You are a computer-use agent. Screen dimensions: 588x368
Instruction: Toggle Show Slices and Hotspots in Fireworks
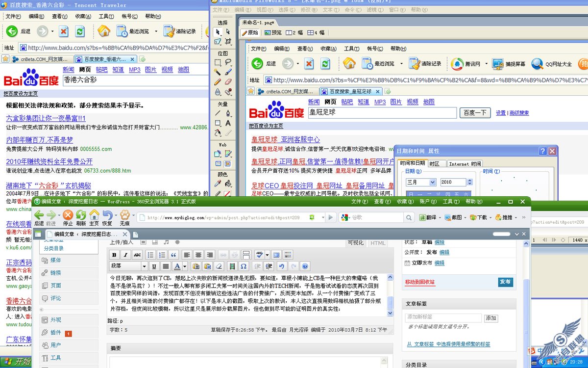point(228,164)
